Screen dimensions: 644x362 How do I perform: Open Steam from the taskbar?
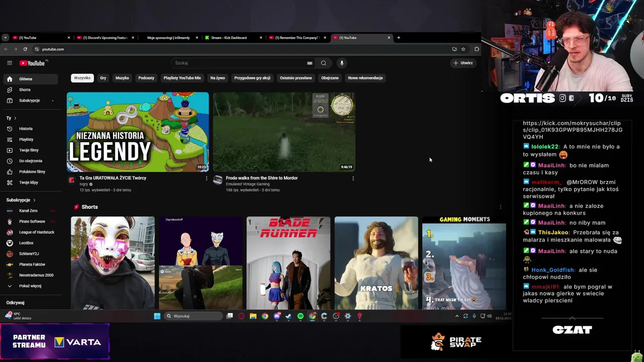click(288, 316)
